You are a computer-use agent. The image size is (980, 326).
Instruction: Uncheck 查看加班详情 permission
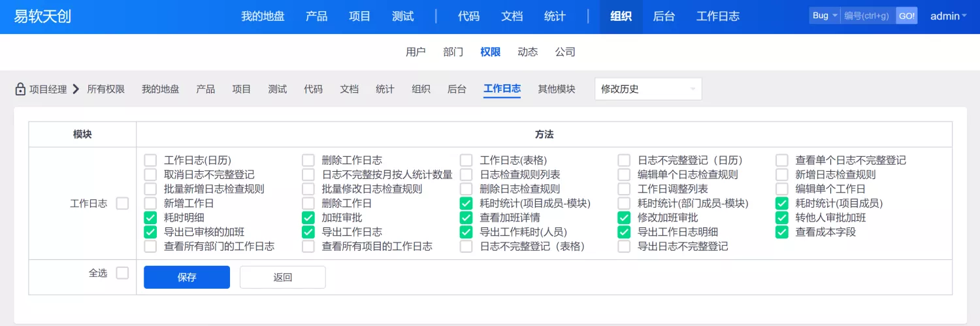point(466,218)
